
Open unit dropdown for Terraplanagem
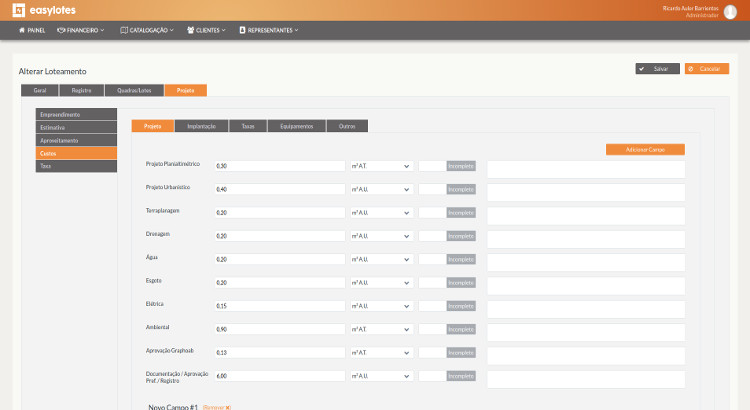[381, 212]
